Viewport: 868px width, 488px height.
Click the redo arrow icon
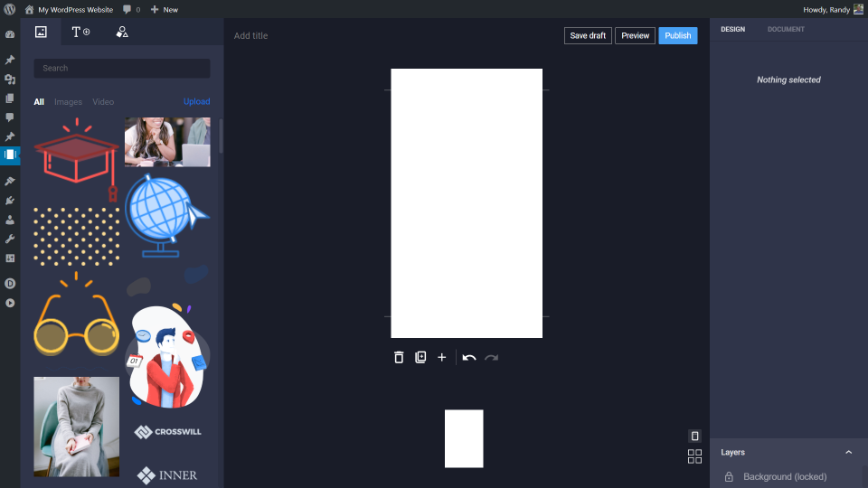[492, 358]
